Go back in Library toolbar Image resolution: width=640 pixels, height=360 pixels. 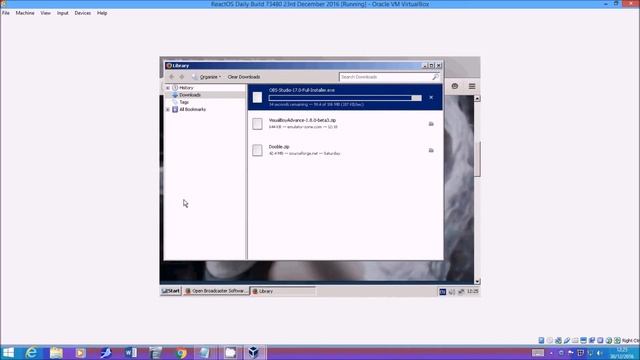171,77
